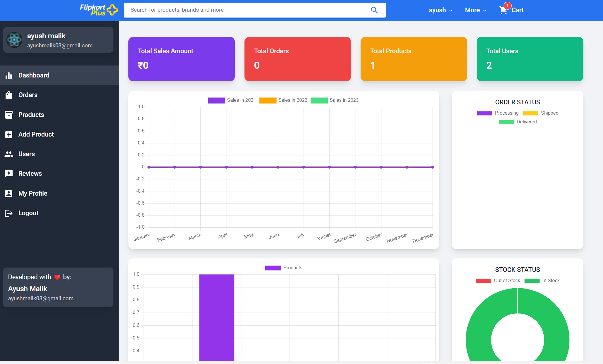Screen dimensions: 603x364
Task: Expand the More dropdown menu
Action: pyautogui.click(x=475, y=10)
